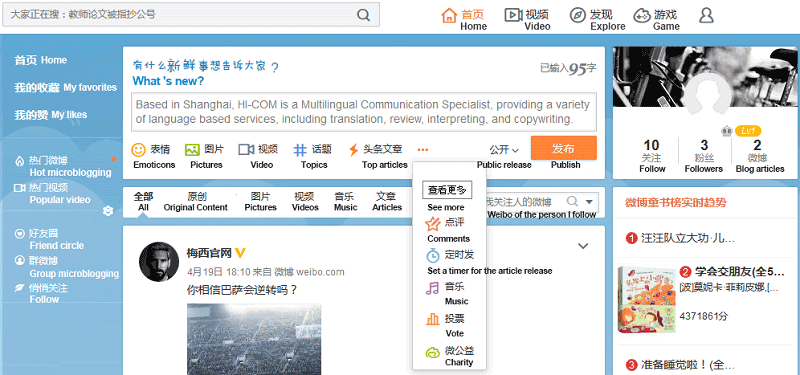Select the Comments star icon in menu
This screenshot has height=375, width=800.
coord(433,223)
